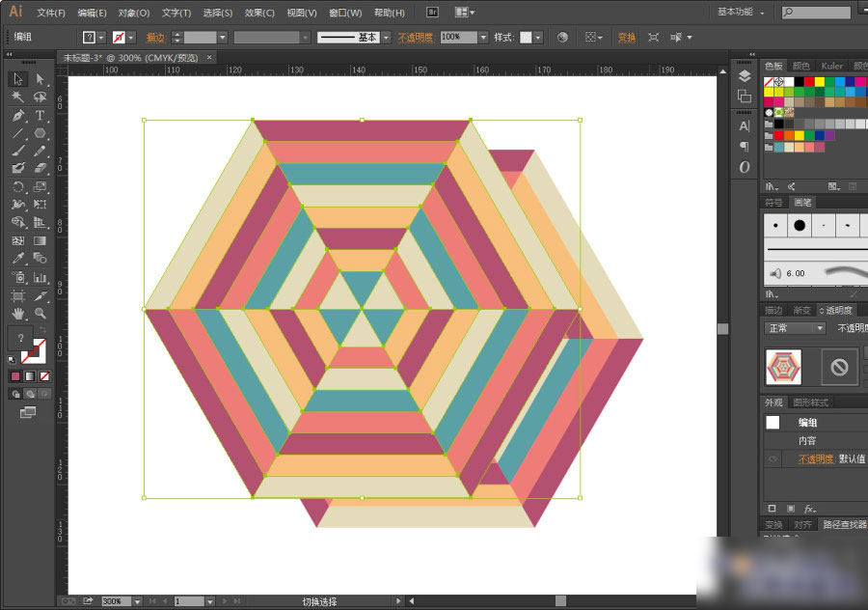Swap fill and stroke colors

pyautogui.click(x=43, y=330)
